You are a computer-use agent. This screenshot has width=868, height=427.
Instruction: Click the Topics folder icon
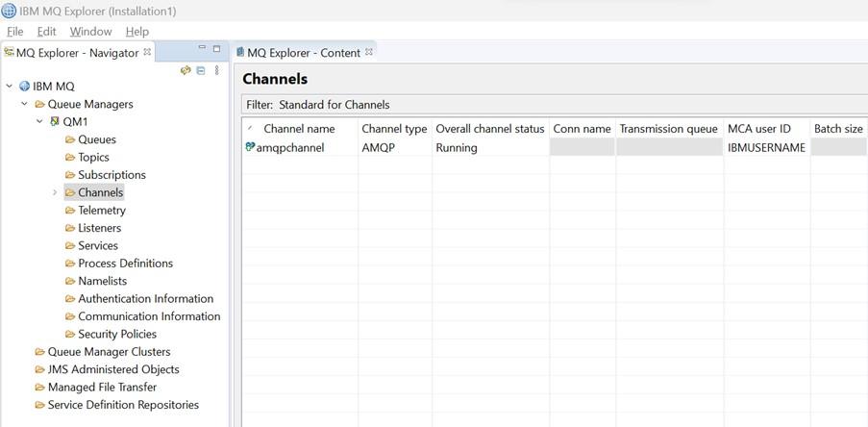70,158
